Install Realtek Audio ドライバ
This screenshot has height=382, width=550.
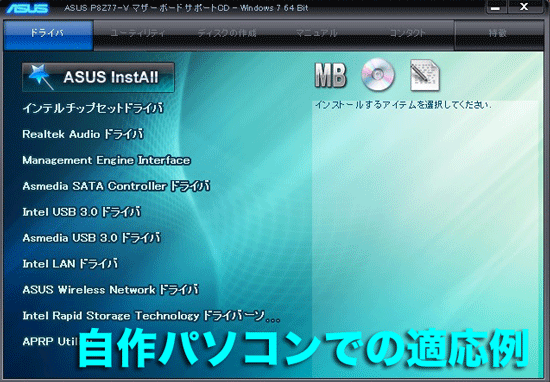(x=83, y=134)
